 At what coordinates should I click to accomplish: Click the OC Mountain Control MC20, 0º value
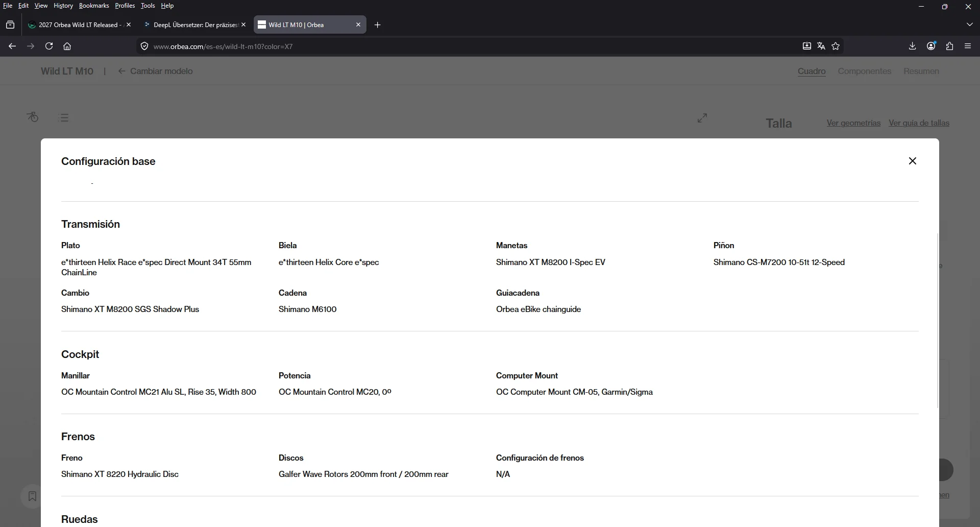pos(335,392)
